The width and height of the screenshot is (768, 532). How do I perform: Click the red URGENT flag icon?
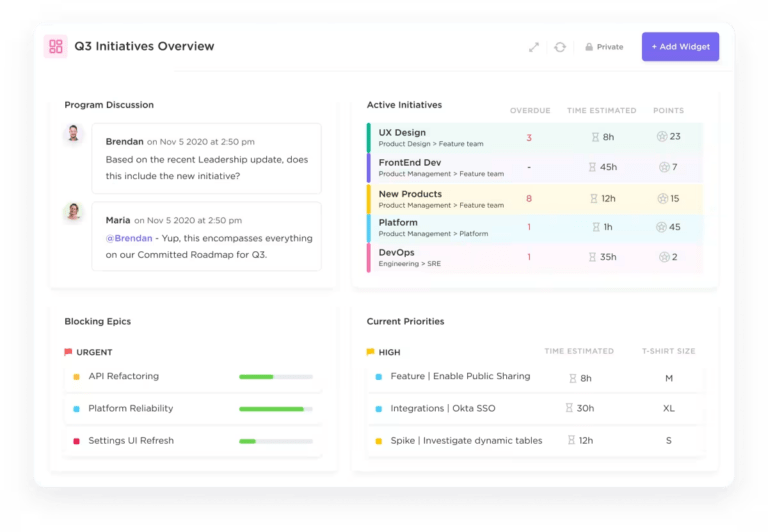68,352
